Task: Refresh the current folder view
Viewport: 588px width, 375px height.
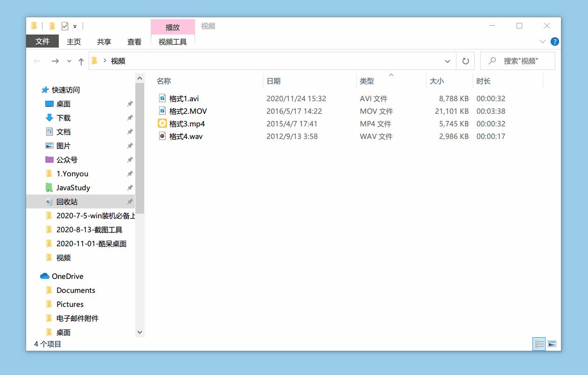Action: [465, 61]
